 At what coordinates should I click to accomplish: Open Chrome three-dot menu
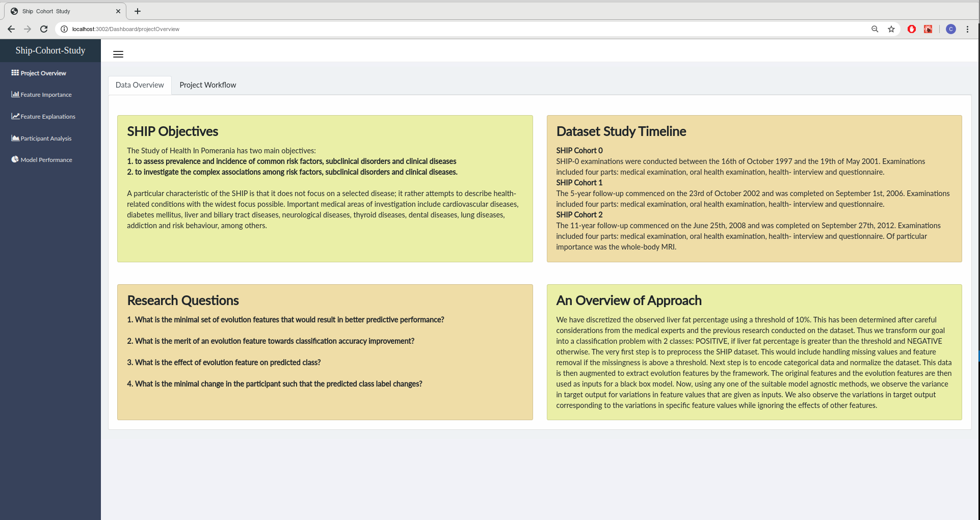coord(967,29)
